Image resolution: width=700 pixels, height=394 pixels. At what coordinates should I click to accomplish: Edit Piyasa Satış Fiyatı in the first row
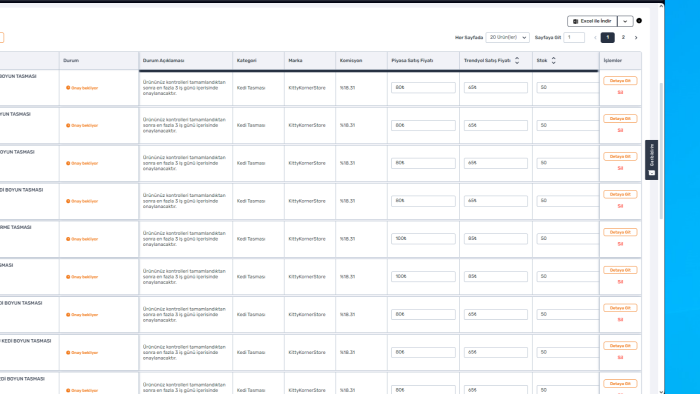point(423,87)
